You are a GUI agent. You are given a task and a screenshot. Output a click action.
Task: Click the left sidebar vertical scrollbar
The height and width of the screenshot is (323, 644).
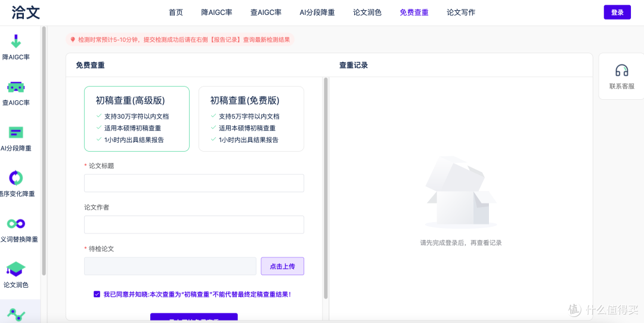44,150
